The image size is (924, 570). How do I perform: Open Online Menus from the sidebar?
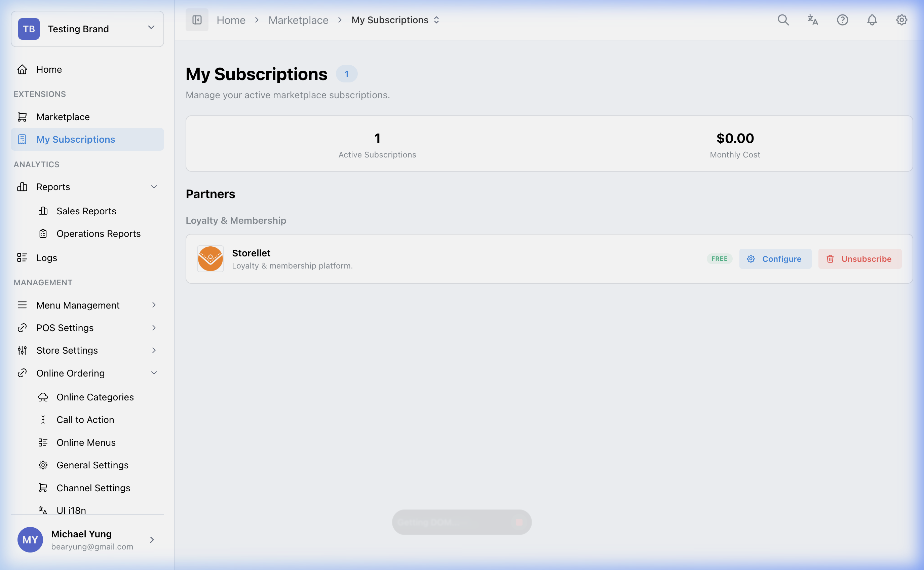(86, 442)
